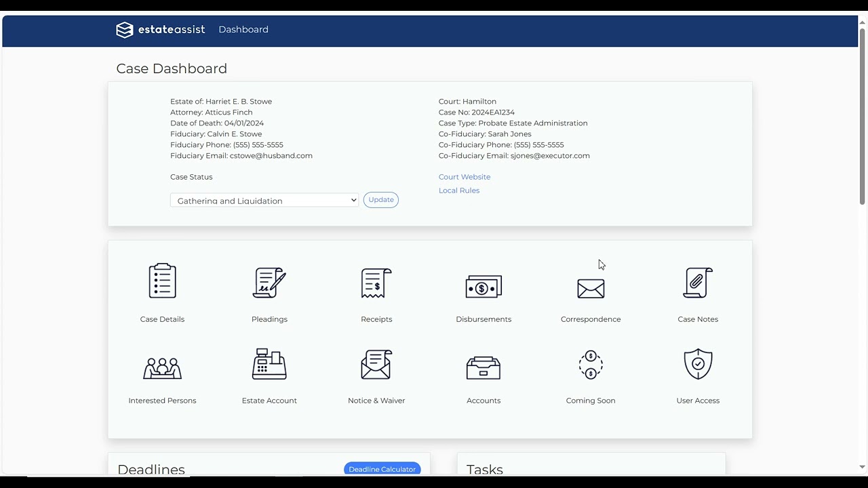Click the Notice & Waiver label
Image resolution: width=868 pixels, height=488 pixels.
click(376, 401)
